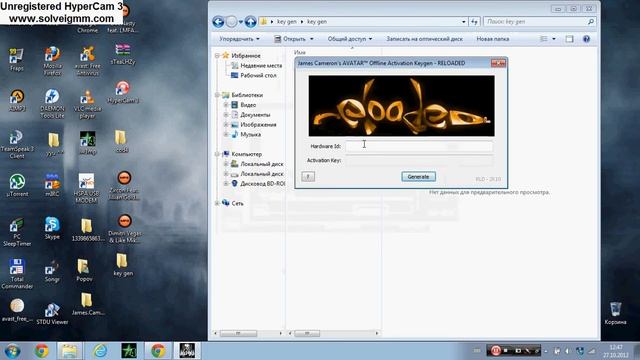
Task: Click the taskbar clock showing 12:47
Action: [616, 351]
